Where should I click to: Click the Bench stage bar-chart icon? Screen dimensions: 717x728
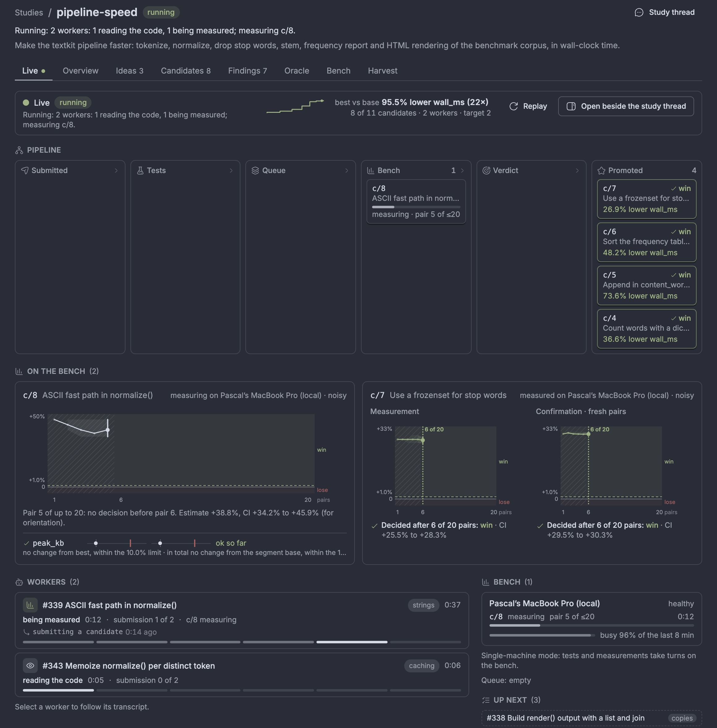coord(371,171)
